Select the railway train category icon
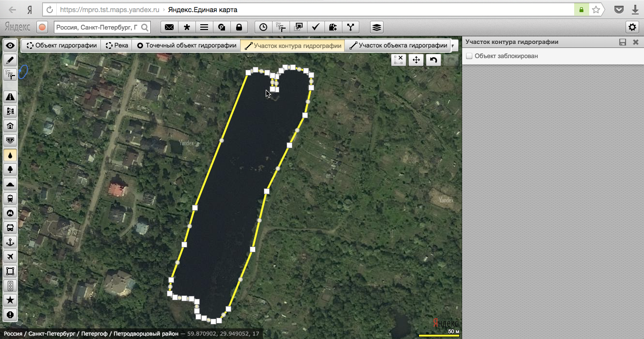This screenshot has width=644, height=339. pos(10,199)
